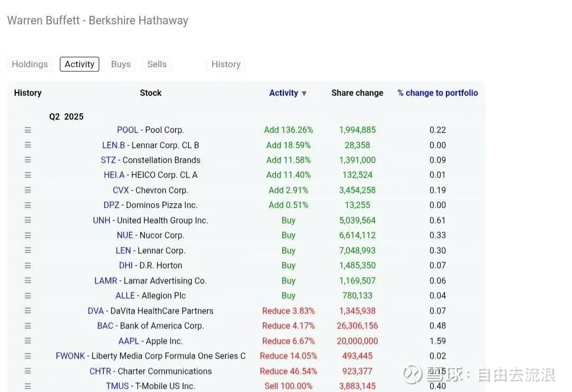572x392 pixels.
Task: Click 'Add 2.91%' activity cell
Action: coord(289,190)
